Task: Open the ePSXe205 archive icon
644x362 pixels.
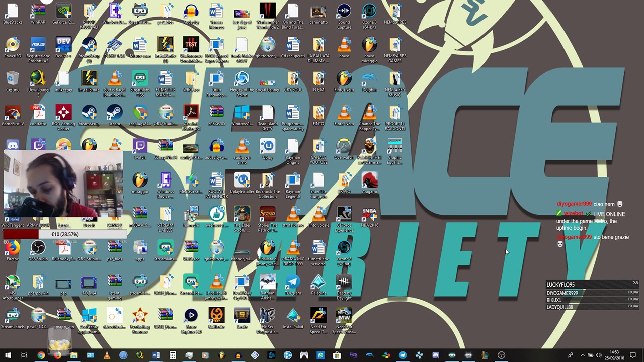Action: pos(216,115)
